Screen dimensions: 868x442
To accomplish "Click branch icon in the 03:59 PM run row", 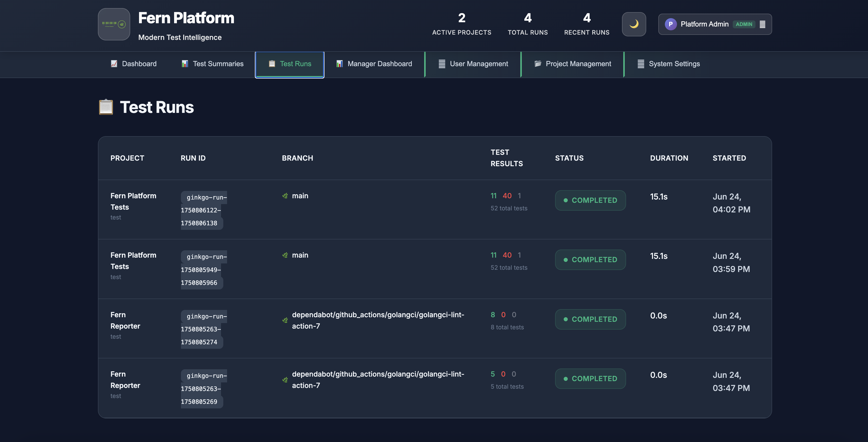I will 285,255.
